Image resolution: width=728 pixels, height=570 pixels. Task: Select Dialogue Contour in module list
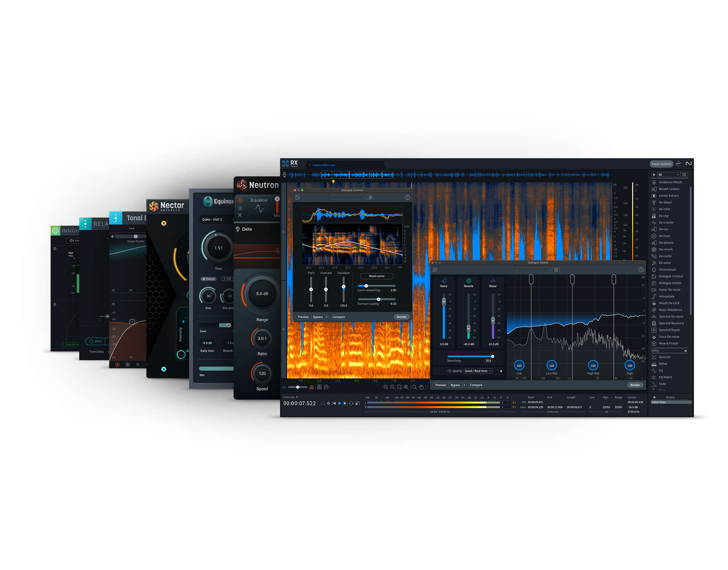coord(671,276)
